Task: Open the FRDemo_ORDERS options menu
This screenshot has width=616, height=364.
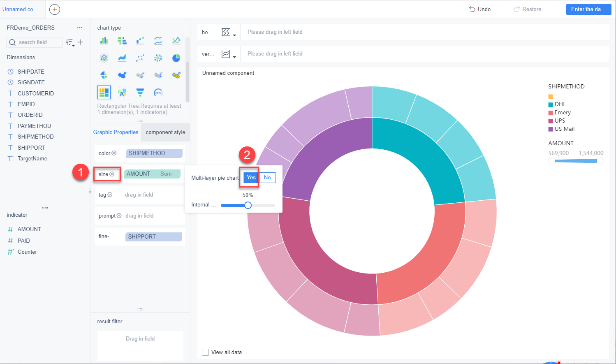Action: pos(80,27)
